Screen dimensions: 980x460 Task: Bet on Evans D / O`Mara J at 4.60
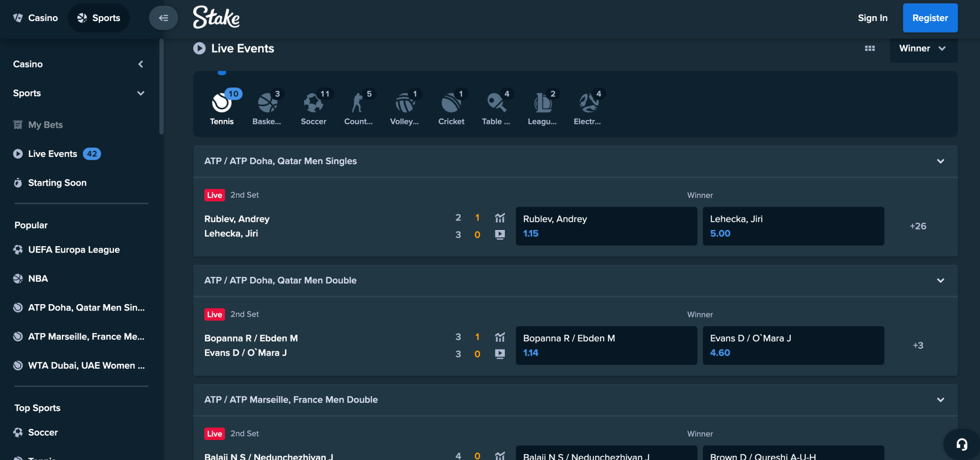(793, 346)
